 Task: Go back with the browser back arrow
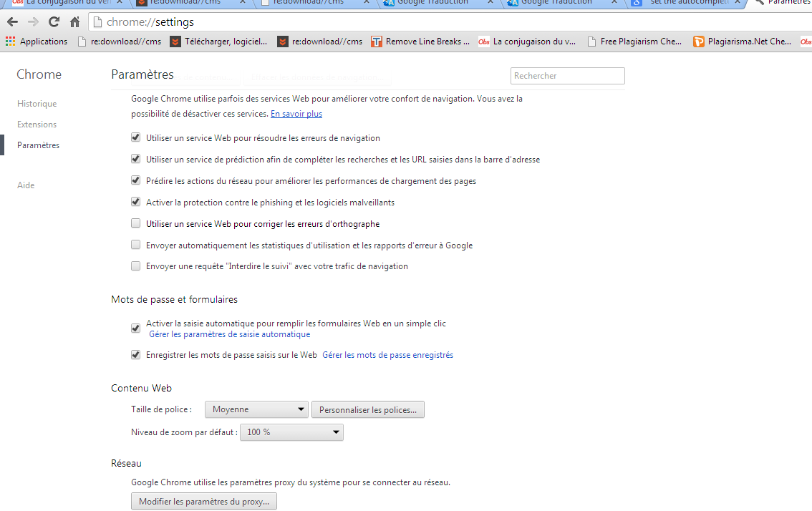(12, 21)
